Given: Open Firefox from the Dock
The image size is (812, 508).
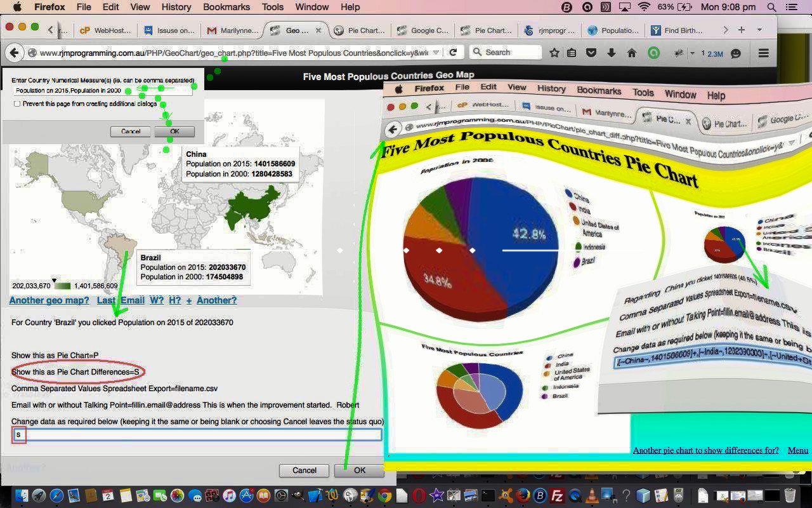Looking at the screenshot, I should point(523,495).
